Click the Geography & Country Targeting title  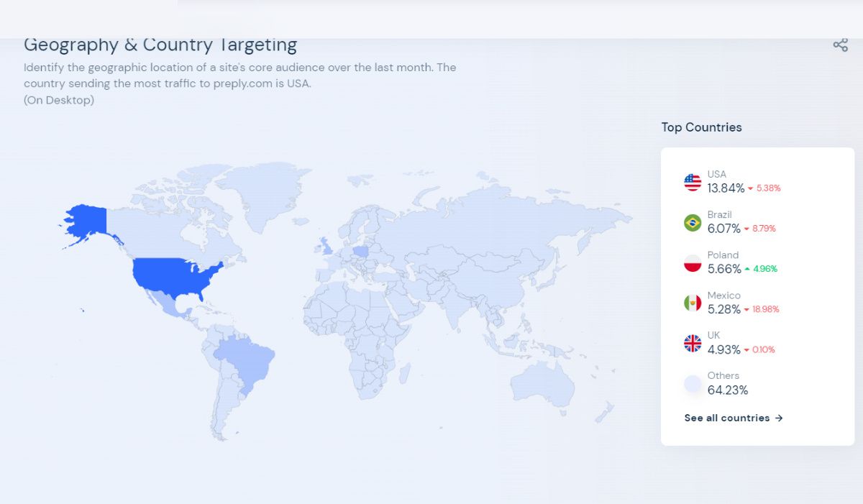click(x=160, y=45)
